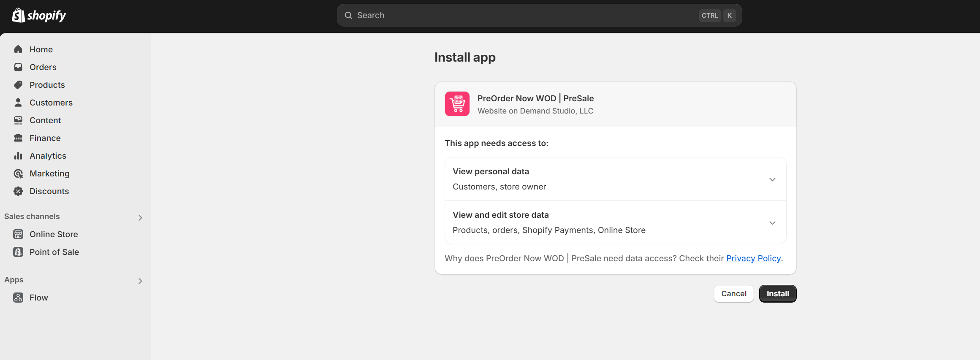
Task: Click the Customers person icon
Action: [18, 103]
